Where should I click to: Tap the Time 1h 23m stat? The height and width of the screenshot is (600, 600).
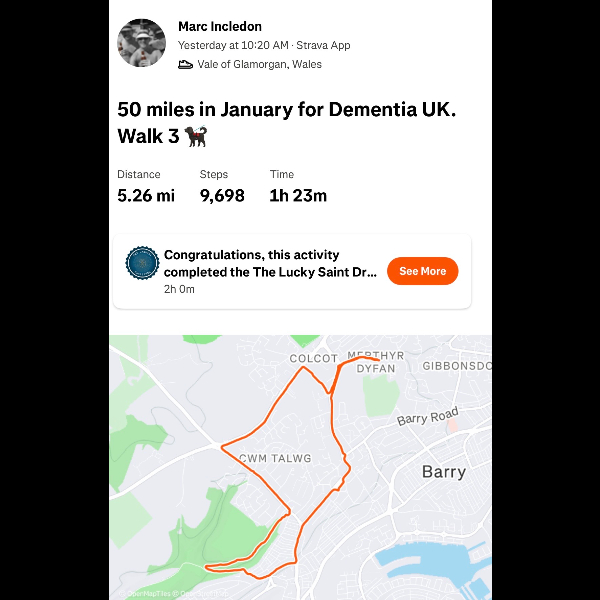tap(298, 186)
